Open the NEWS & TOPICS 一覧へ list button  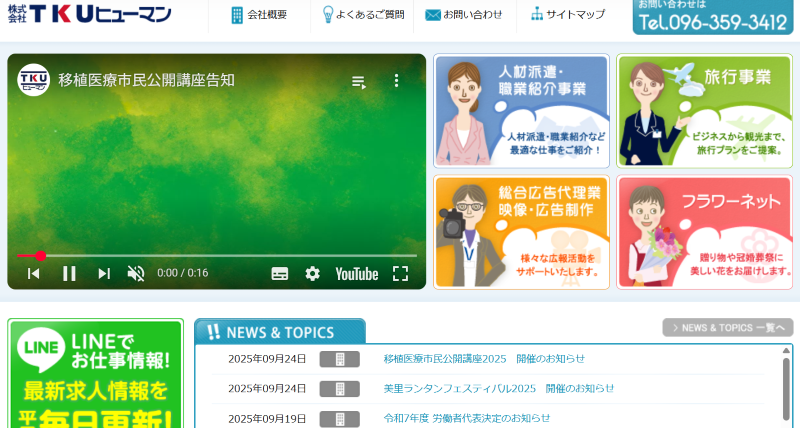[728, 328]
